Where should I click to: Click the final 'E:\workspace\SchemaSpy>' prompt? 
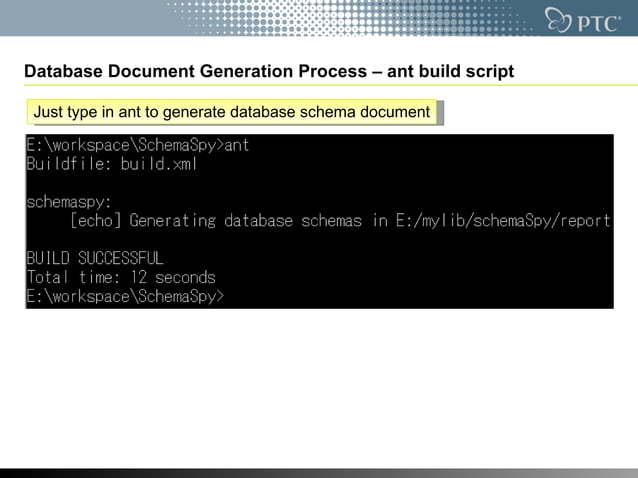click(x=125, y=296)
